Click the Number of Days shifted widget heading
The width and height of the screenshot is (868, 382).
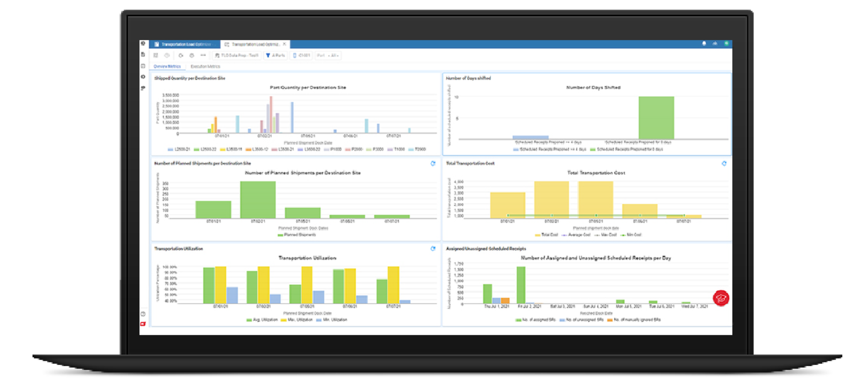point(468,78)
